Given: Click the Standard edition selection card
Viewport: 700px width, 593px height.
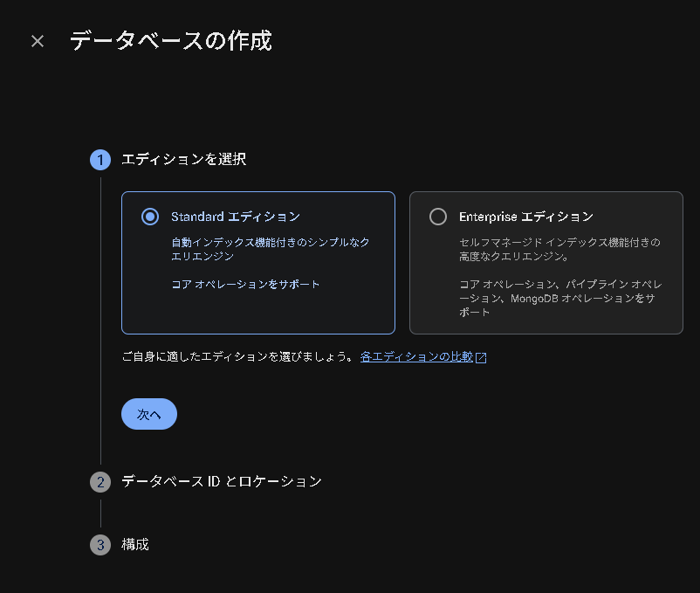Looking at the screenshot, I should point(258,262).
